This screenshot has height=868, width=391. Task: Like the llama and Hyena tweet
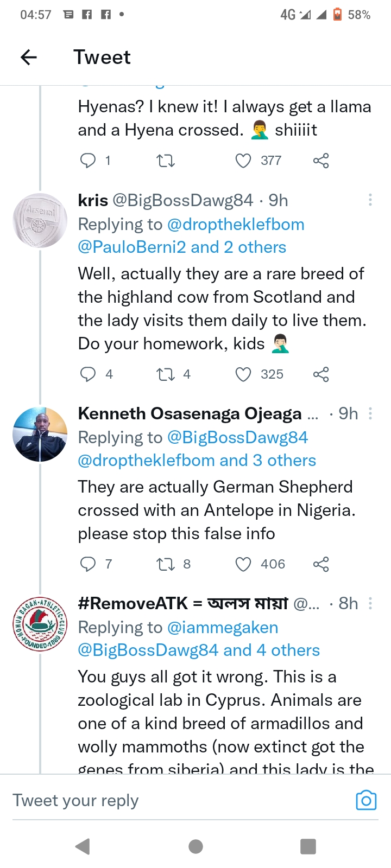coord(243,161)
